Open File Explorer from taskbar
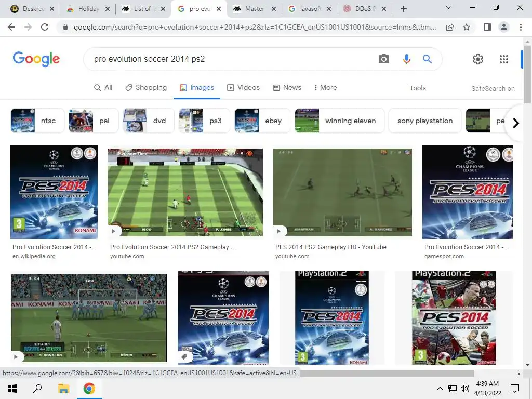Viewport: 532px width, 399px height. tap(63, 389)
